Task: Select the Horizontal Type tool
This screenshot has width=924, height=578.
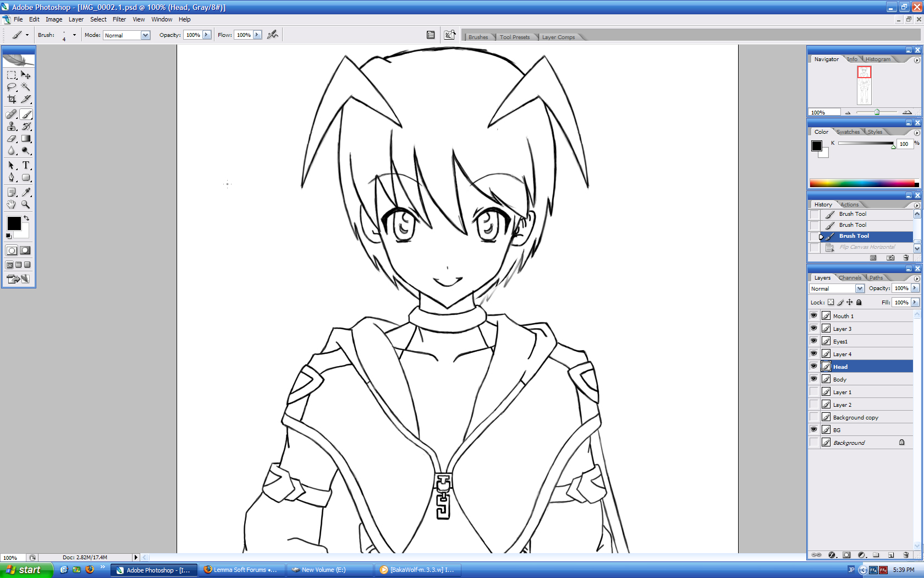Action: point(26,165)
